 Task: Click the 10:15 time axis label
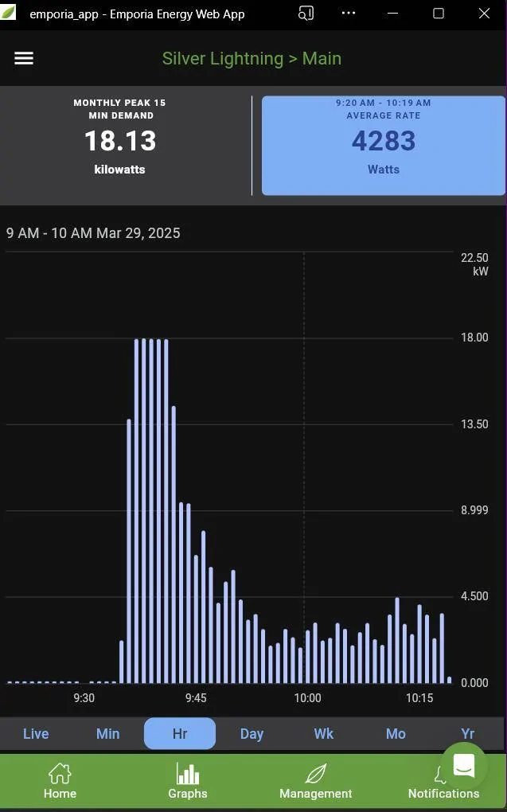click(x=419, y=698)
